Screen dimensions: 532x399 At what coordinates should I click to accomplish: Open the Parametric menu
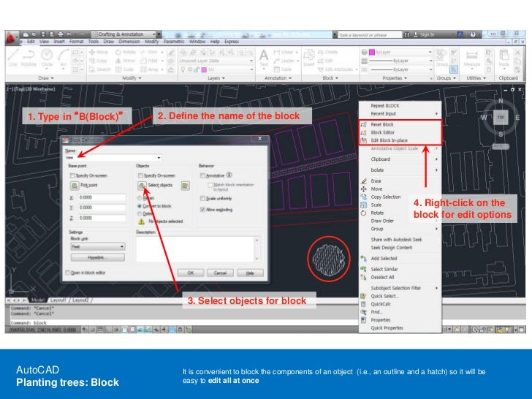[x=174, y=42]
